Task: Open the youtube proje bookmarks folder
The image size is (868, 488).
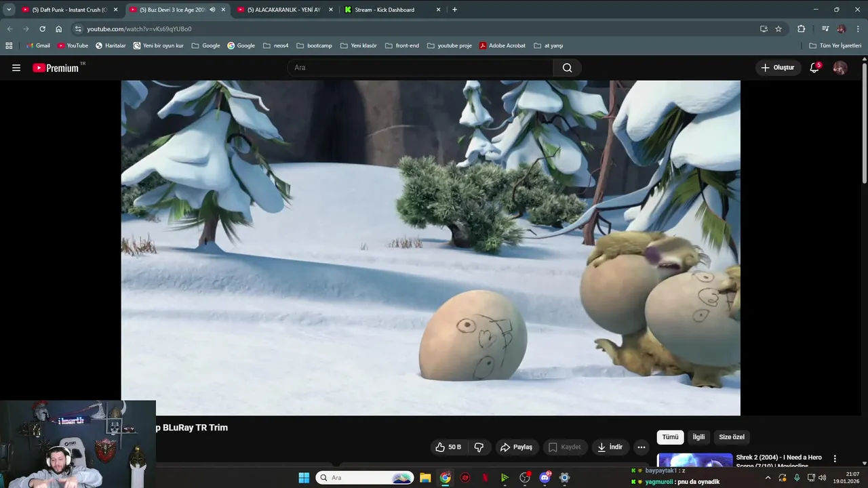Action: 450,45
